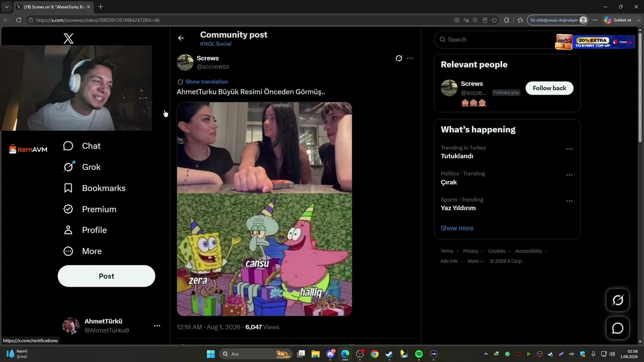
Task: Open the Windows Start menu
Action: [211, 354]
